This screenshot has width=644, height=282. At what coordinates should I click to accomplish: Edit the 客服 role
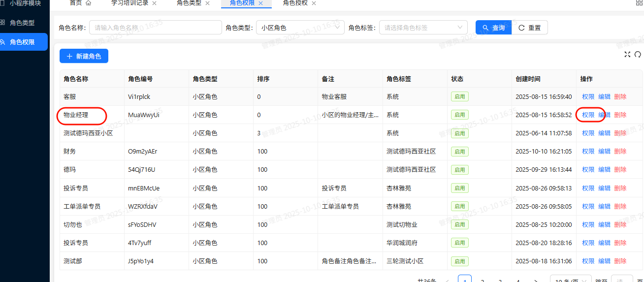click(x=604, y=96)
